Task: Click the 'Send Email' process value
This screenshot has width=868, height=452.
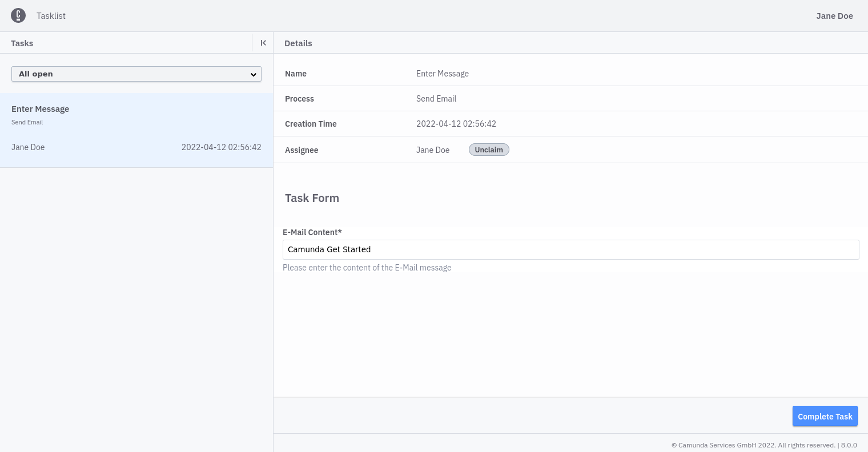Action: click(x=436, y=99)
